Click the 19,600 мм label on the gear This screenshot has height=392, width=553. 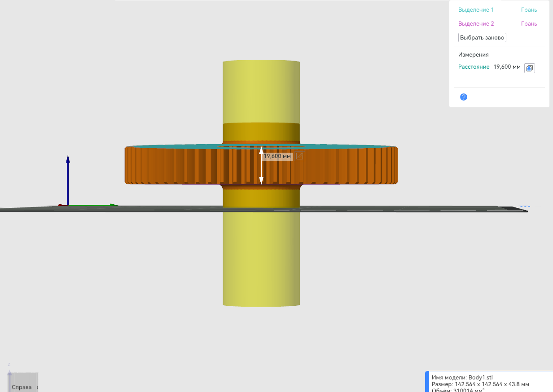277,156
